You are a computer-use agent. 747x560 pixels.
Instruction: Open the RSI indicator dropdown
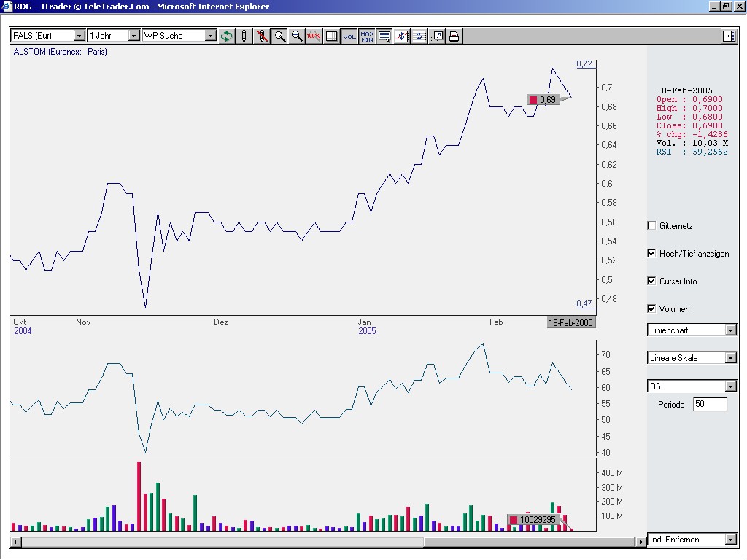731,386
